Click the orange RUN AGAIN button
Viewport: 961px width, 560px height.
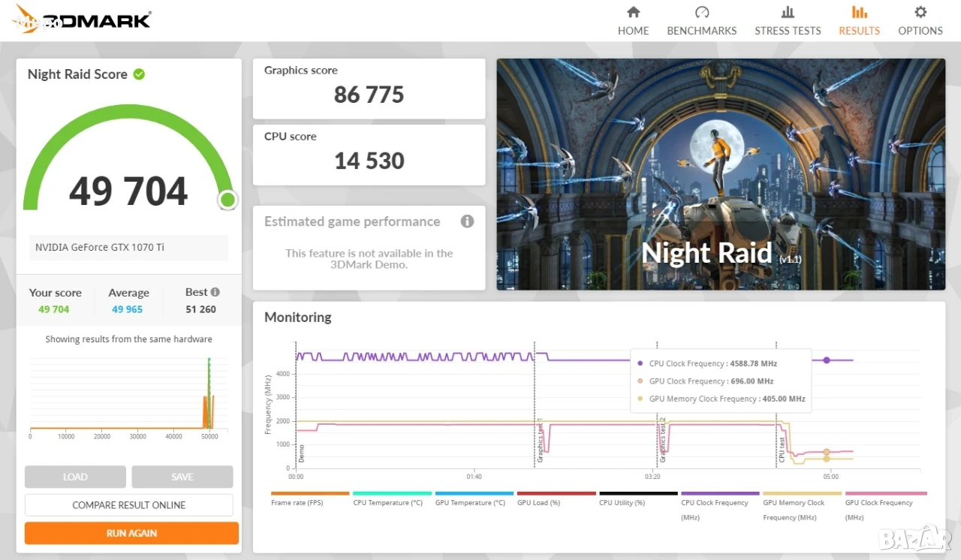tap(131, 533)
